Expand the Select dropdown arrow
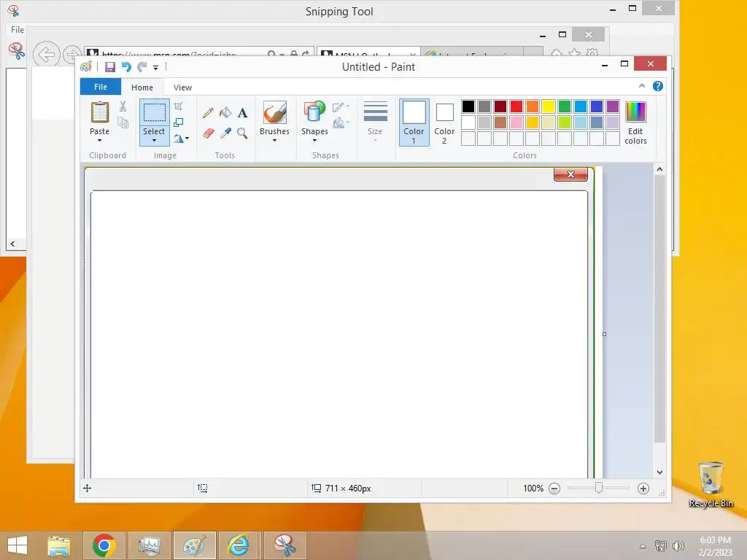Screen dimensions: 747x560 [x=155, y=141]
